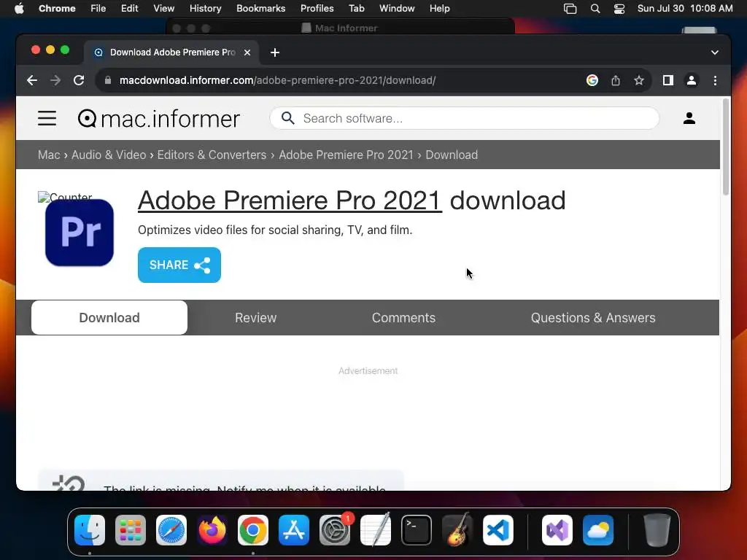Launch Safari from the dock
747x560 pixels.
tap(171, 530)
